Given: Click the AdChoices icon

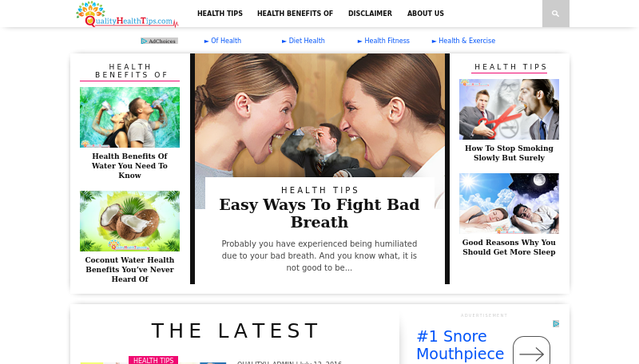Looking at the screenshot, I should [x=159, y=42].
